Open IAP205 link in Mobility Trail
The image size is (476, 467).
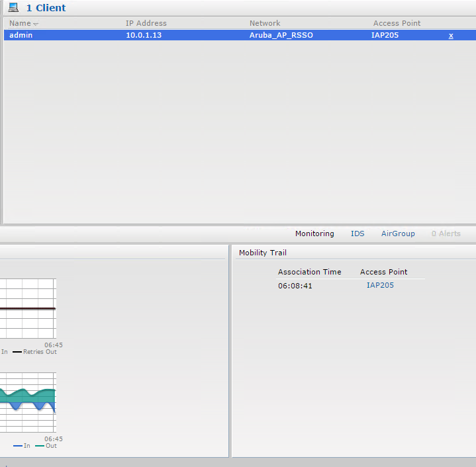click(x=380, y=285)
